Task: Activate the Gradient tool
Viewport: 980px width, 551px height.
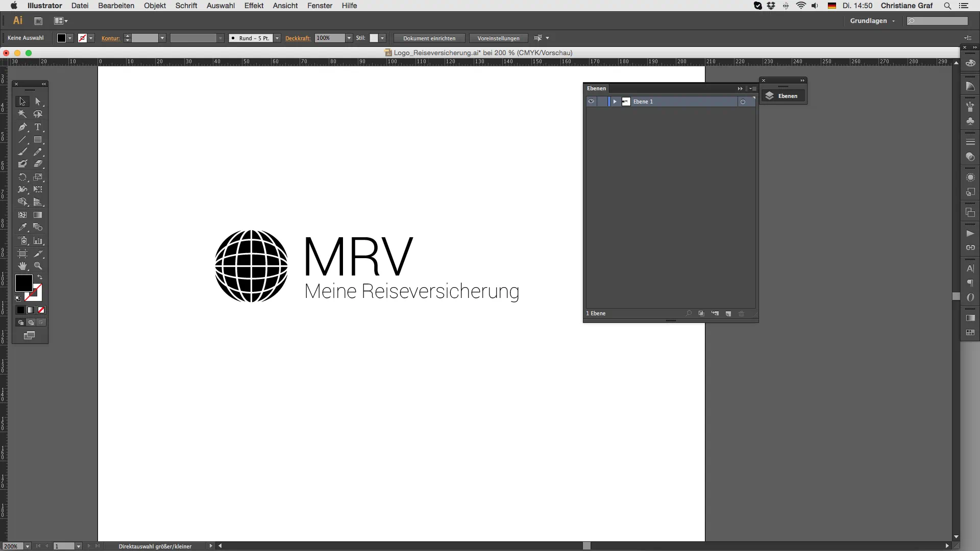Action: [38, 215]
